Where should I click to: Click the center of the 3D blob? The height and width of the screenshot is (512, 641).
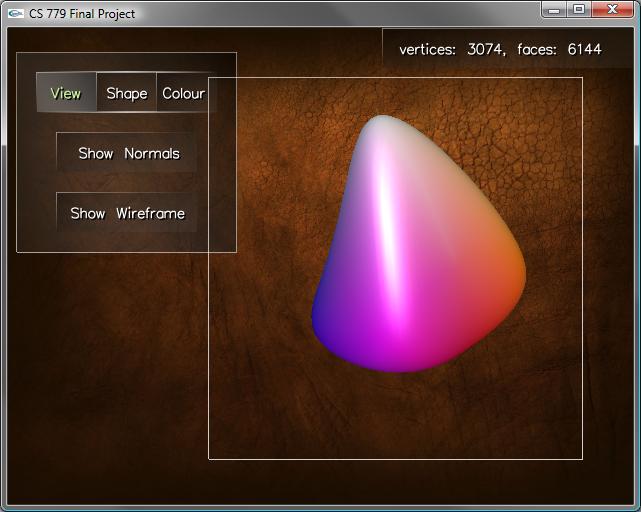[x=415, y=250]
